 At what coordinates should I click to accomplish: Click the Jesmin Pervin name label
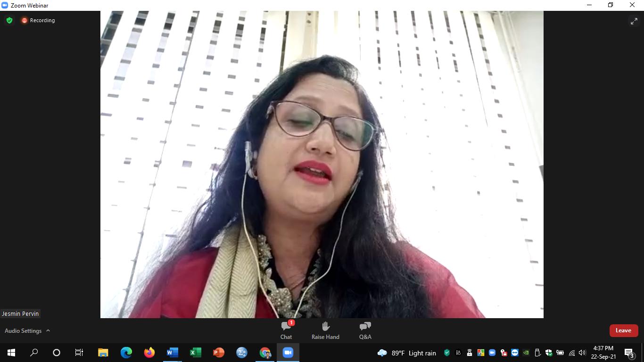(20, 313)
